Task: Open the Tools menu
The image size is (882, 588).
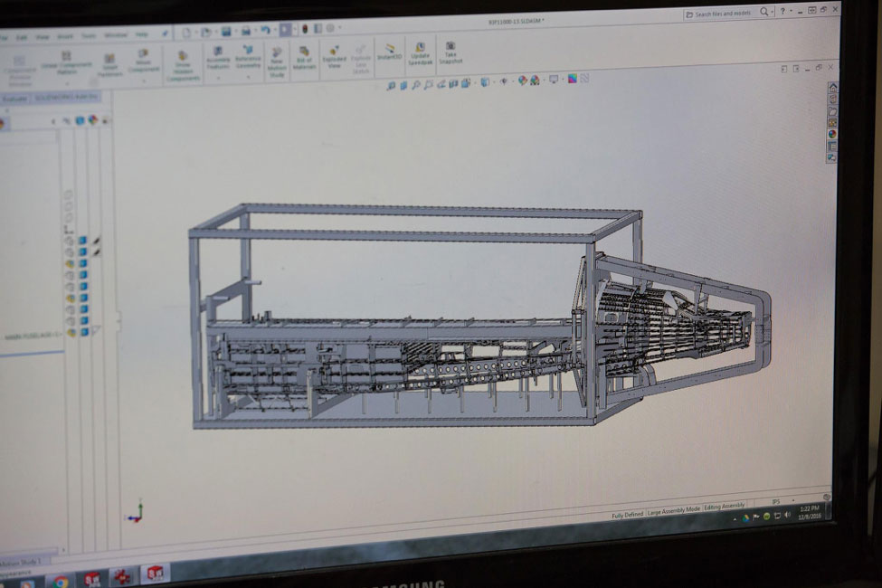Action: click(x=88, y=36)
